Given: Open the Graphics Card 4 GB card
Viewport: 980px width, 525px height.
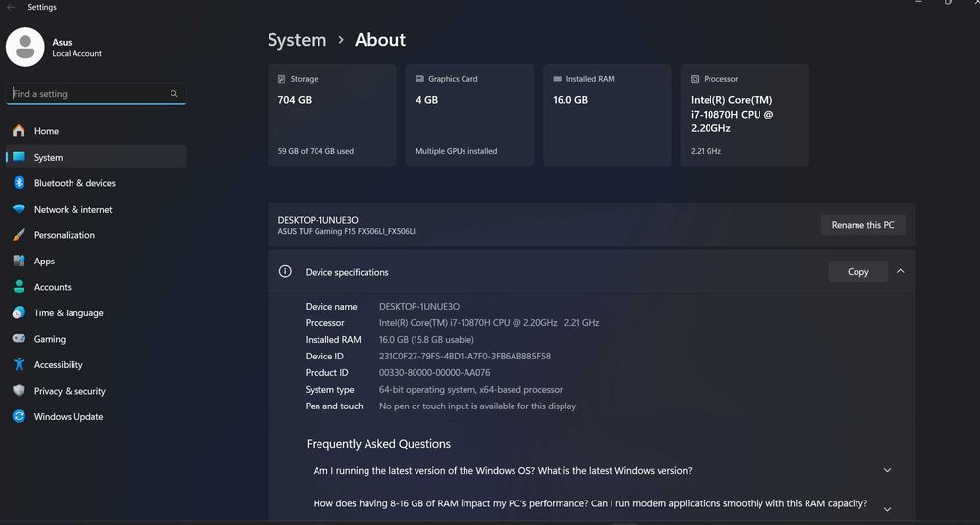Looking at the screenshot, I should click(469, 115).
